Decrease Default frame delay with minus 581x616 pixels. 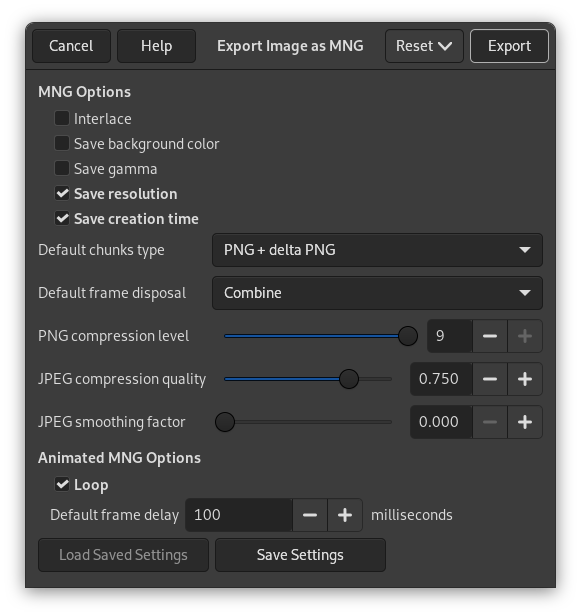[x=310, y=515]
